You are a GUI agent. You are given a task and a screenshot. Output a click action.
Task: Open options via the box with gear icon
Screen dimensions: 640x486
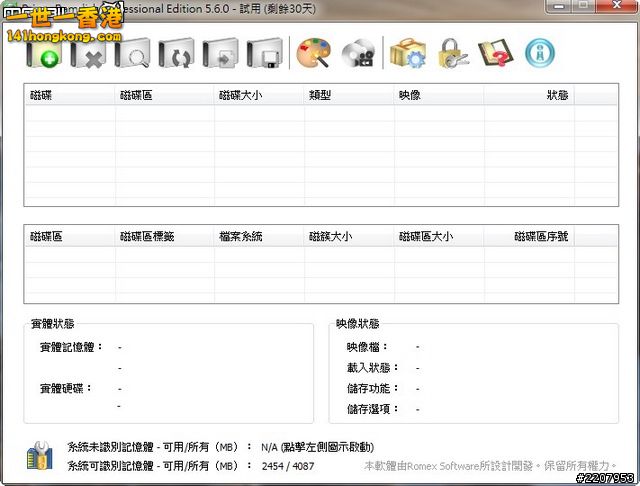407,53
